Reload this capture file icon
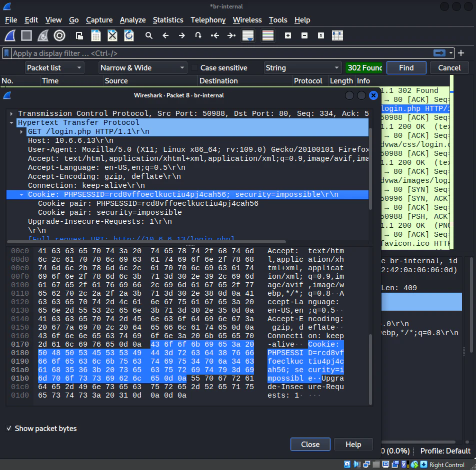The height and width of the screenshot is (470, 476). click(x=128, y=36)
